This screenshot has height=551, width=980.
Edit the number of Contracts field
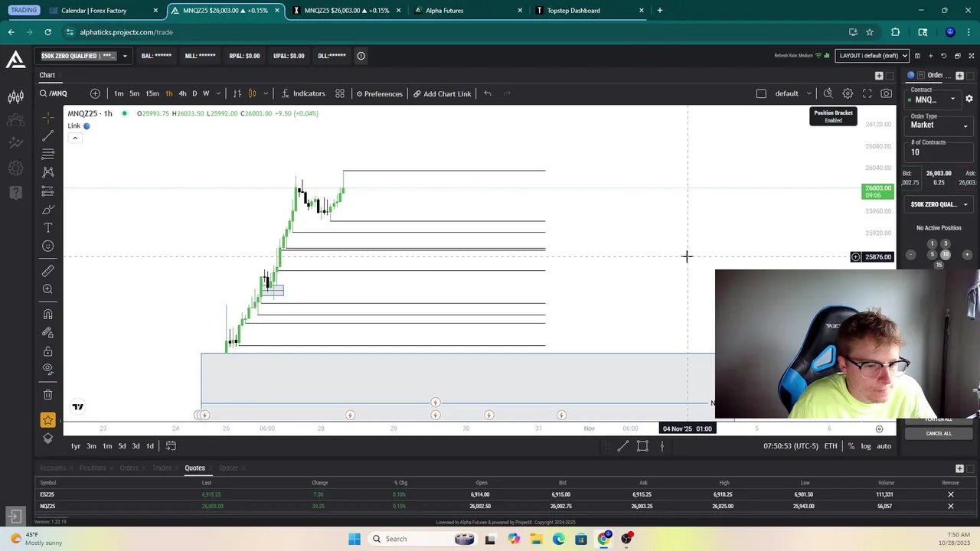coord(939,152)
